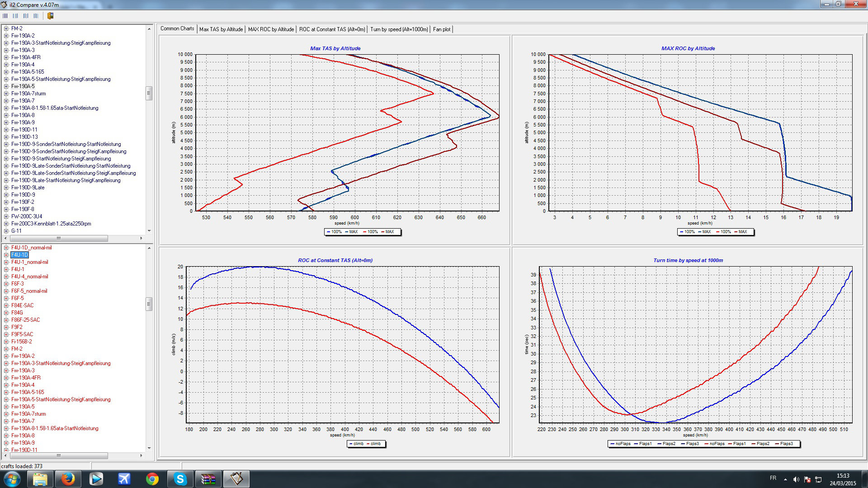Switch to the Common Charts tab
The image size is (868, 488).
[x=177, y=28]
